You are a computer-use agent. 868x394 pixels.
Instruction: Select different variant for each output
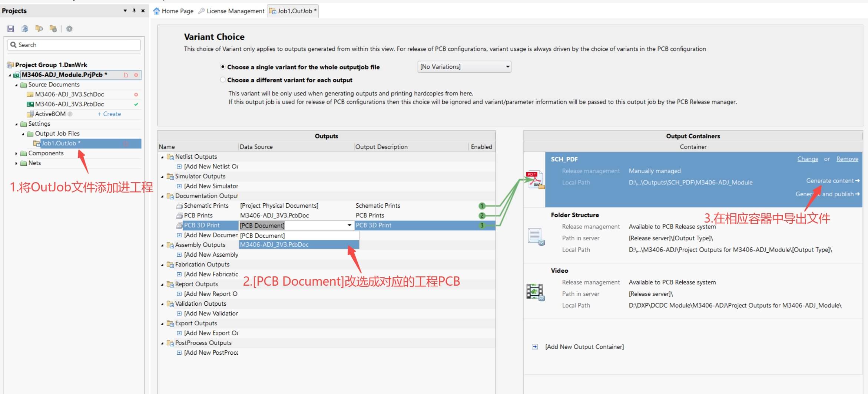(x=223, y=80)
